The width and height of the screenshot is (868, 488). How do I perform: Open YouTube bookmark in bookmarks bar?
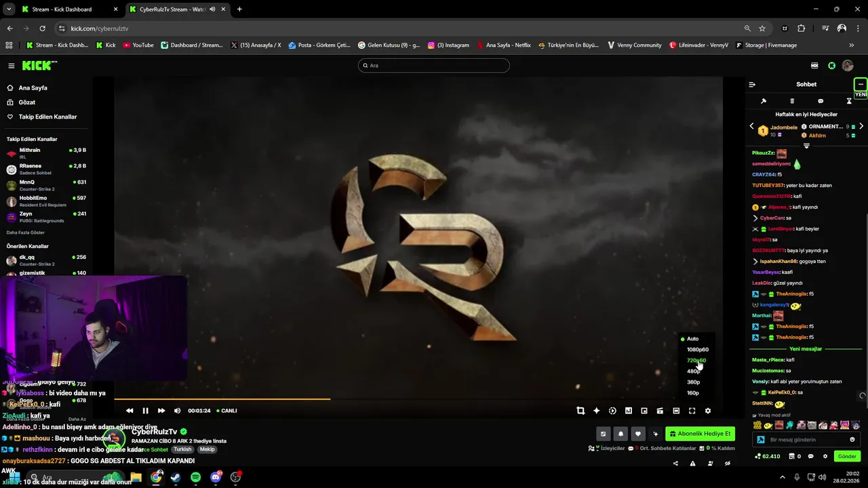[x=138, y=45]
